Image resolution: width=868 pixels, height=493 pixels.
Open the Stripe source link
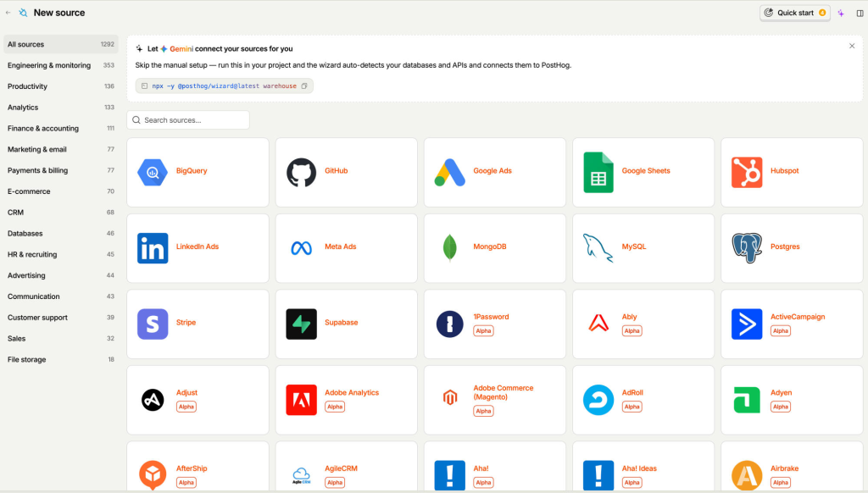(x=186, y=323)
